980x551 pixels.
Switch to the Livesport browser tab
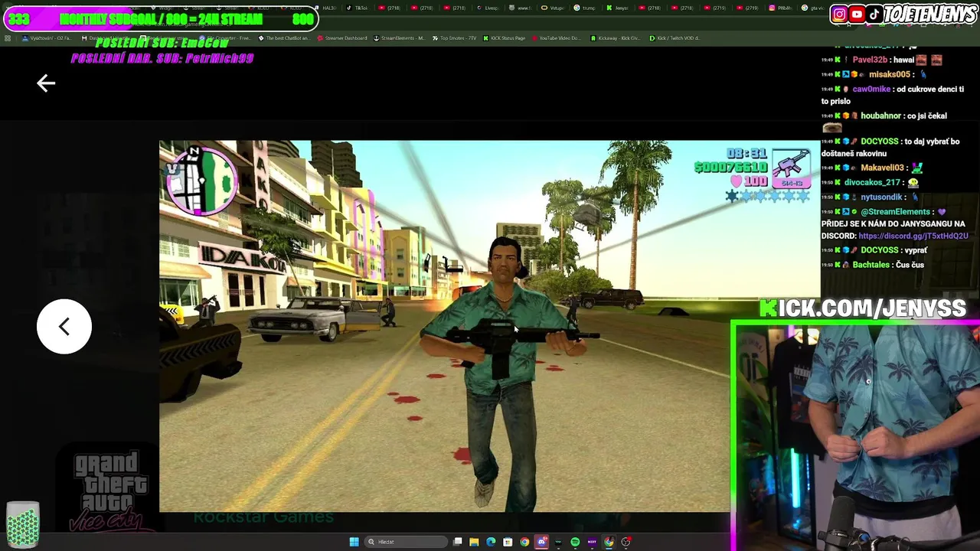coord(488,8)
